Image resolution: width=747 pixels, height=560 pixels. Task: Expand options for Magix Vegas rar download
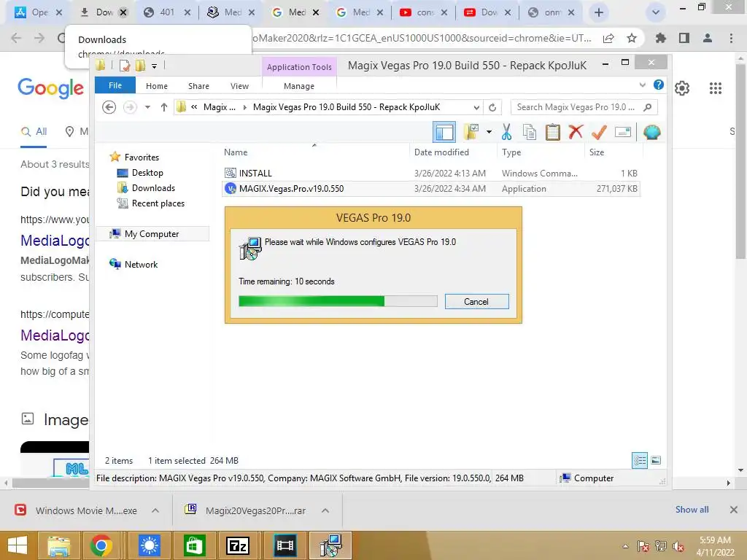(x=325, y=510)
